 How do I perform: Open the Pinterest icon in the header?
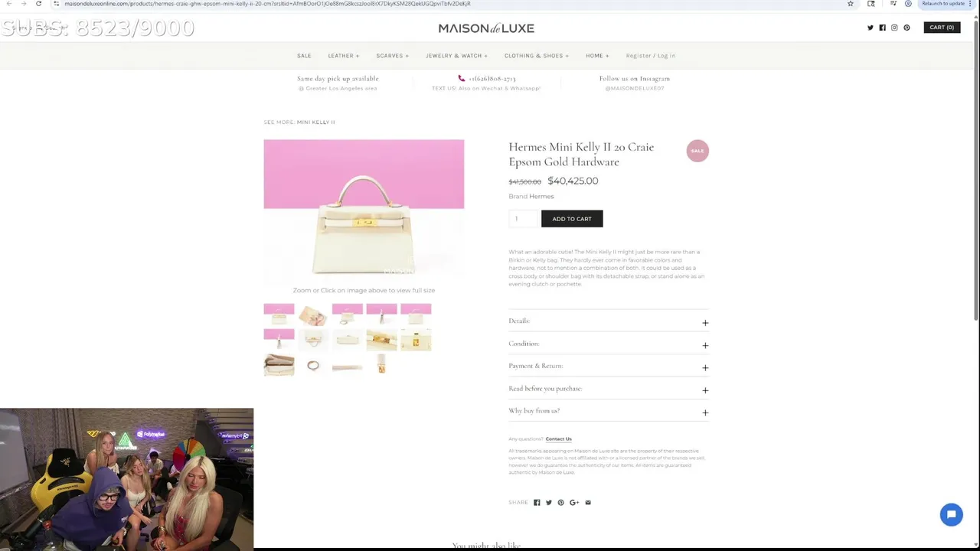point(906,28)
